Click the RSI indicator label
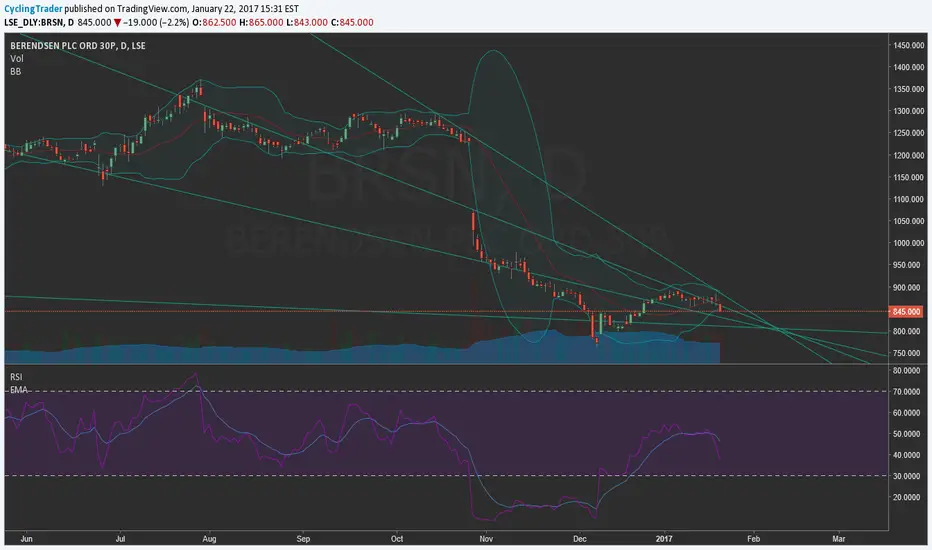This screenshot has height=550, width=932. coord(16,377)
